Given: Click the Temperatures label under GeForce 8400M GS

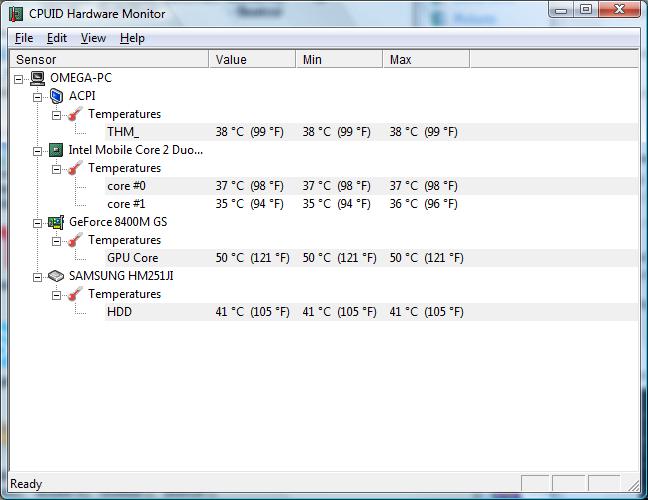Looking at the screenshot, I should (x=124, y=240).
